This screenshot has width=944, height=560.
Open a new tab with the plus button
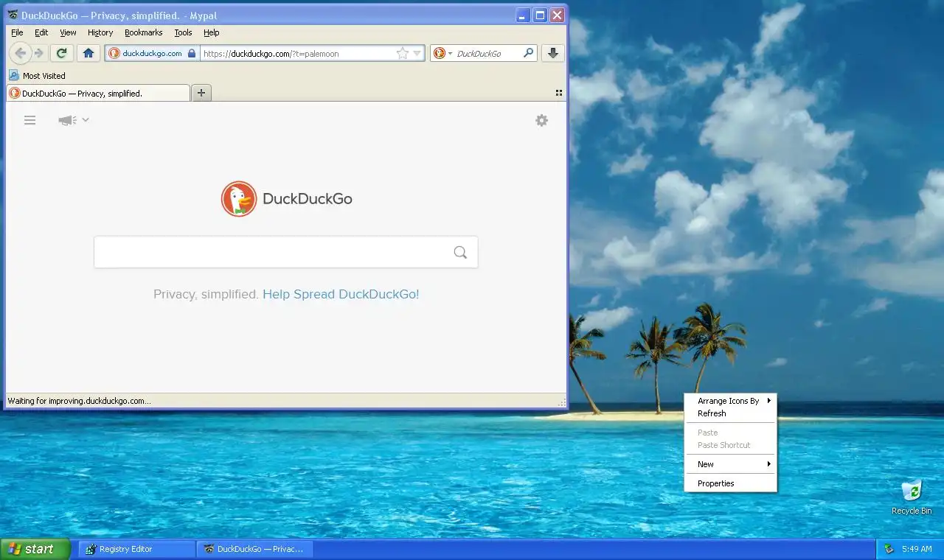[201, 93]
